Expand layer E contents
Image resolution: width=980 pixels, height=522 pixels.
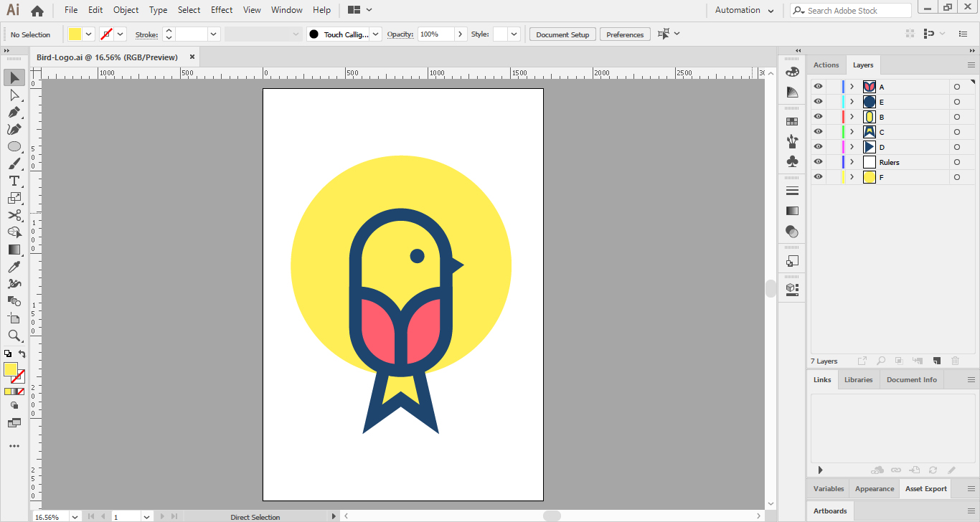click(852, 101)
